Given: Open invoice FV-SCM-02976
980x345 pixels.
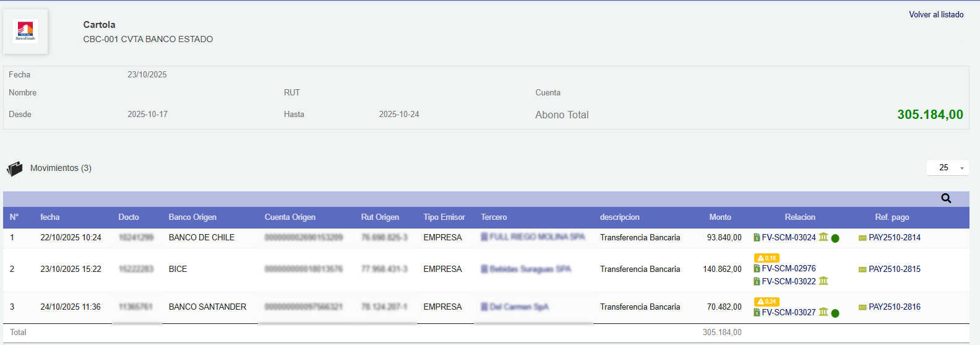Looking at the screenshot, I should 788,269.
